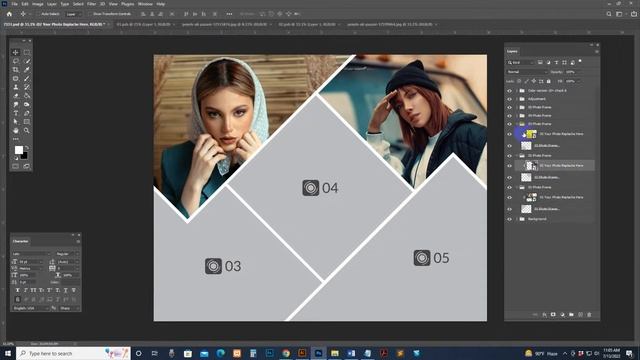Click the create new layer icon
The height and width of the screenshot is (360, 640).
pyautogui.click(x=580, y=315)
